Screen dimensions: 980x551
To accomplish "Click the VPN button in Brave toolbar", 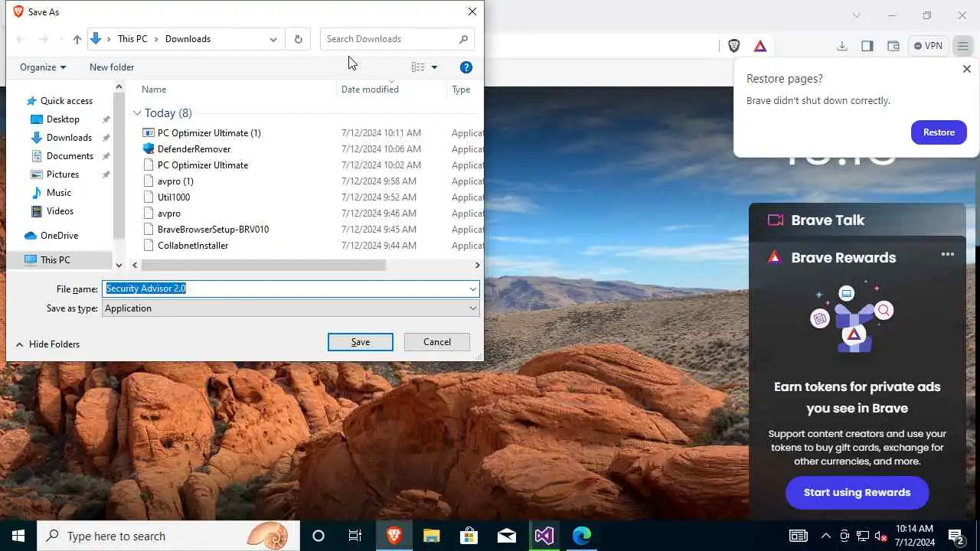I will coord(929,46).
